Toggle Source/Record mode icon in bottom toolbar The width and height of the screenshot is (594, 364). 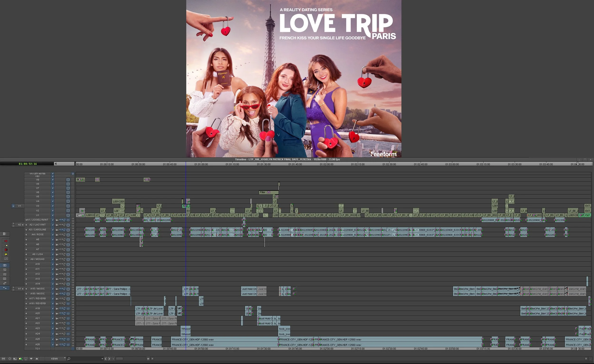[15, 359]
